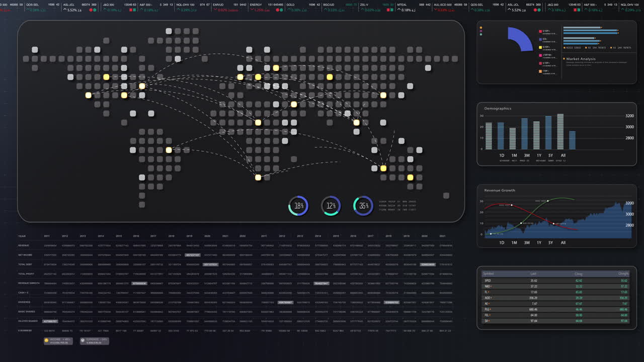
Task: Select the 5Y range in Demographics
Action: click(550, 155)
